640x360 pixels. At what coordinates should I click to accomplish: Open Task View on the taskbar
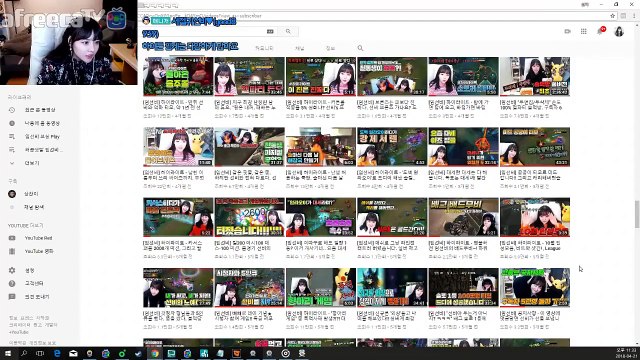point(40,353)
